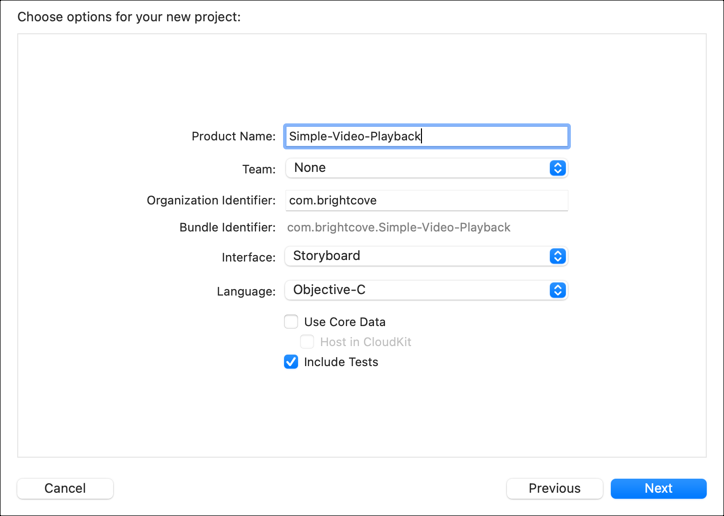This screenshot has height=516, width=724.
Task: Click the greyed-out Bundle Identifier value text
Action: pyautogui.click(x=399, y=228)
